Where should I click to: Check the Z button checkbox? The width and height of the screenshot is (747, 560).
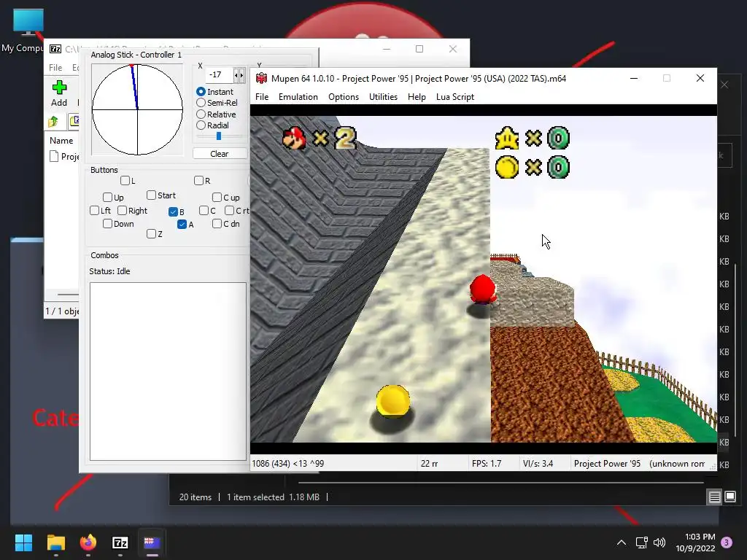(152, 234)
